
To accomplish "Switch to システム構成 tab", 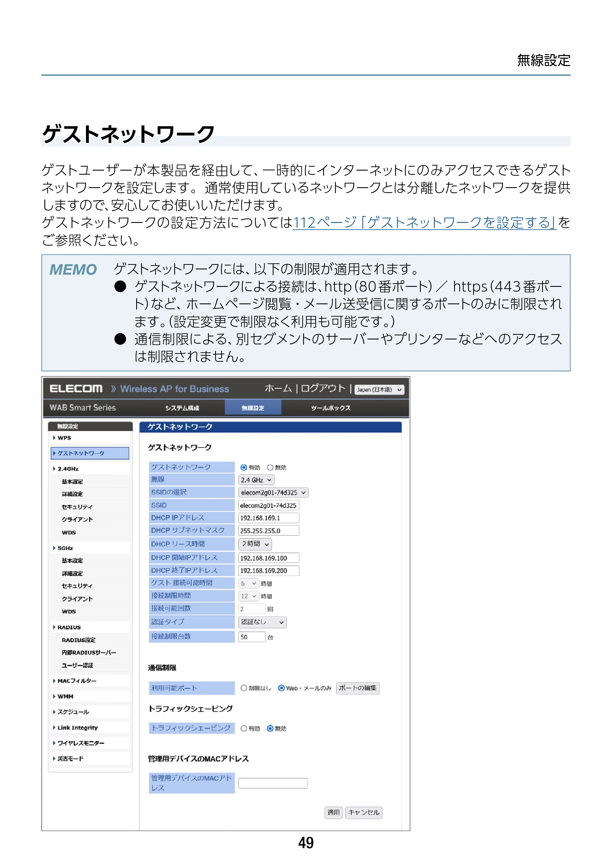I will point(182,408).
